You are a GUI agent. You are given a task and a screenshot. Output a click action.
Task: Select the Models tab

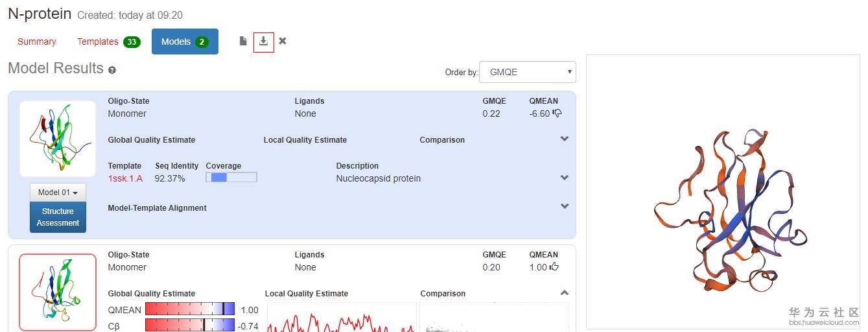pos(185,41)
